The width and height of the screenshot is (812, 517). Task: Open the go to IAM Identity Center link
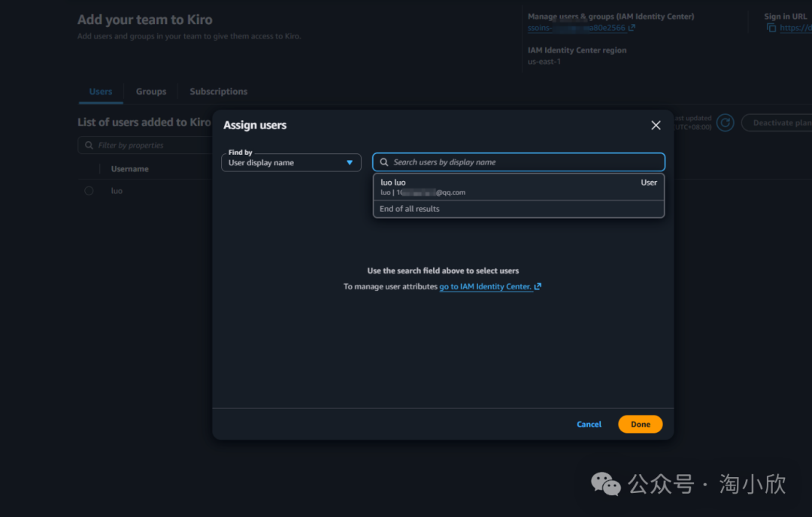tap(485, 286)
